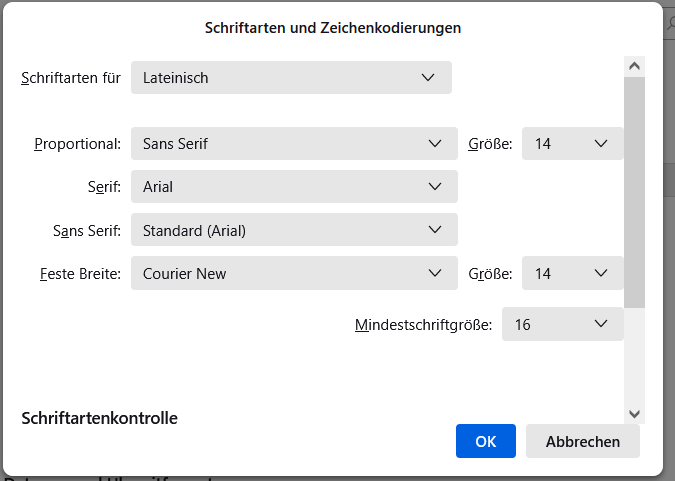Image resolution: width=675 pixels, height=481 pixels.
Task: Expand the Proportional font dropdown
Action: [x=294, y=143]
